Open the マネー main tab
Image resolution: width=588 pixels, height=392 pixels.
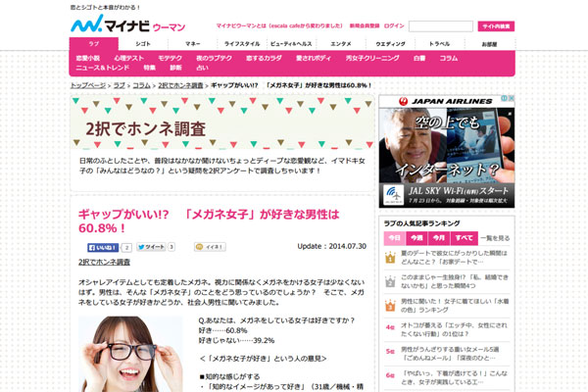click(x=192, y=44)
